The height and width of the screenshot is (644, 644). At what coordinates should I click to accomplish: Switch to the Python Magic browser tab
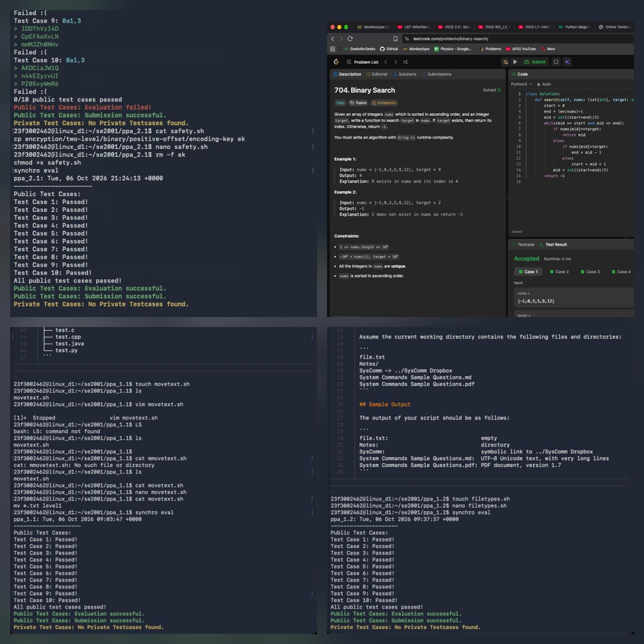click(x=574, y=27)
